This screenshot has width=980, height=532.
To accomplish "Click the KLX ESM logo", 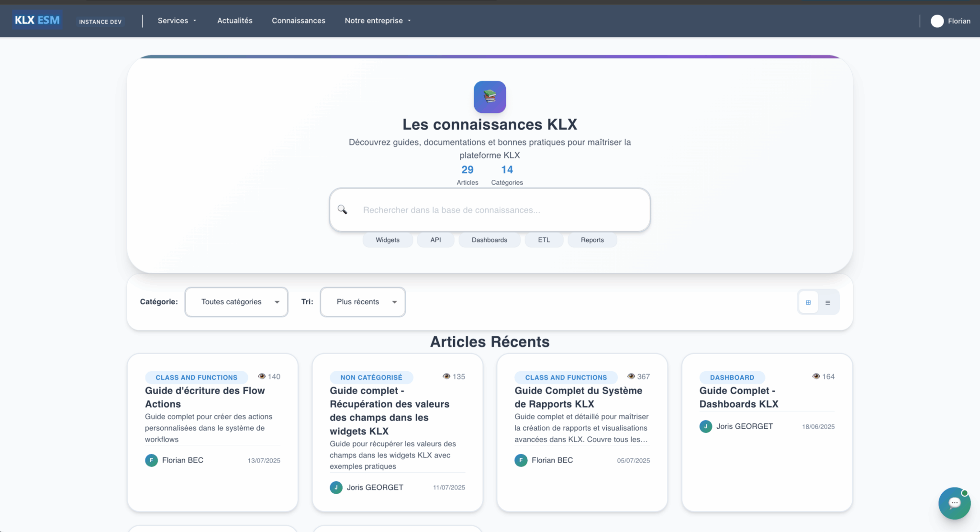I will click(x=37, y=20).
